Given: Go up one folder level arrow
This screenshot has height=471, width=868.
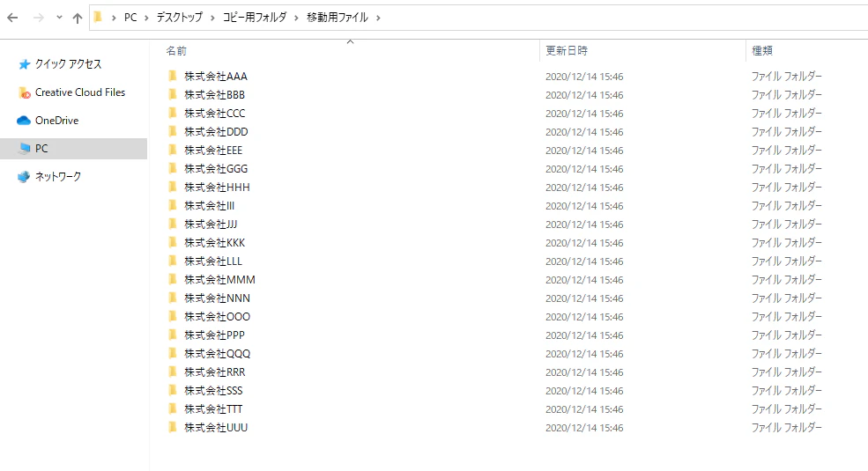Looking at the screenshot, I should coord(78,18).
